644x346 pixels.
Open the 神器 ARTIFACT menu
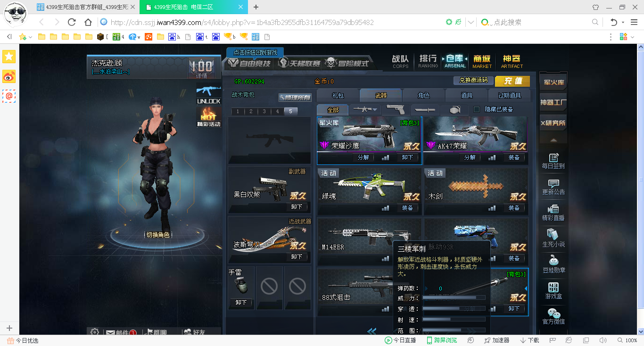pyautogui.click(x=512, y=61)
